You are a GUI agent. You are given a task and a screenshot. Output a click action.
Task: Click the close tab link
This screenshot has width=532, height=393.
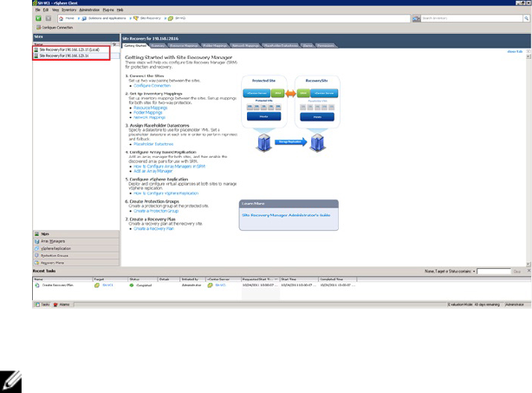coord(515,52)
